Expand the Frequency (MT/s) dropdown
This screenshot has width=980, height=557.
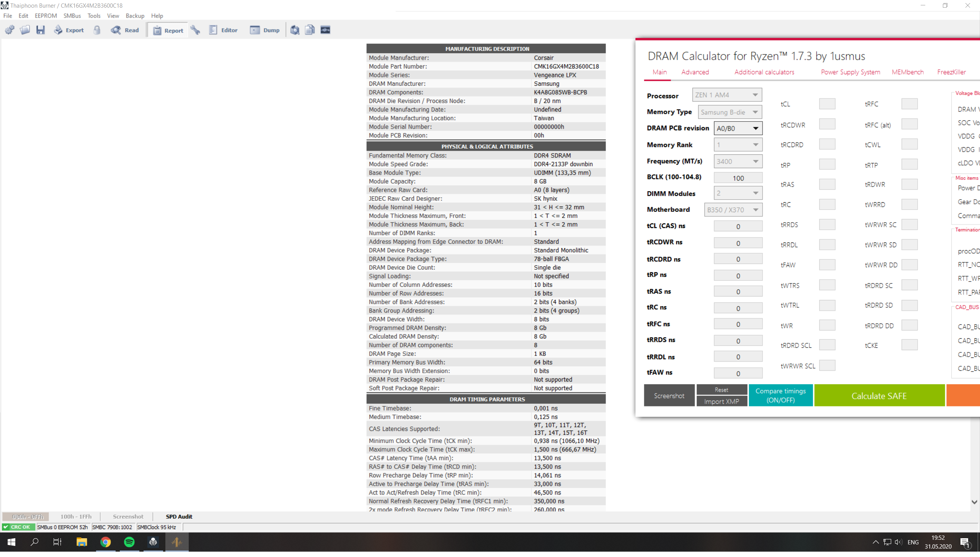click(738, 161)
